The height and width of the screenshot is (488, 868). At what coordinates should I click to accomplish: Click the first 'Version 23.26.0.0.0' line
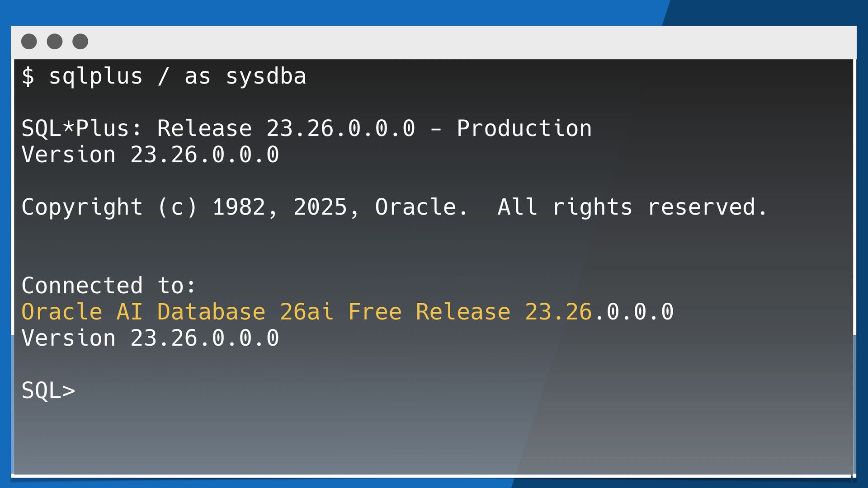(150, 155)
